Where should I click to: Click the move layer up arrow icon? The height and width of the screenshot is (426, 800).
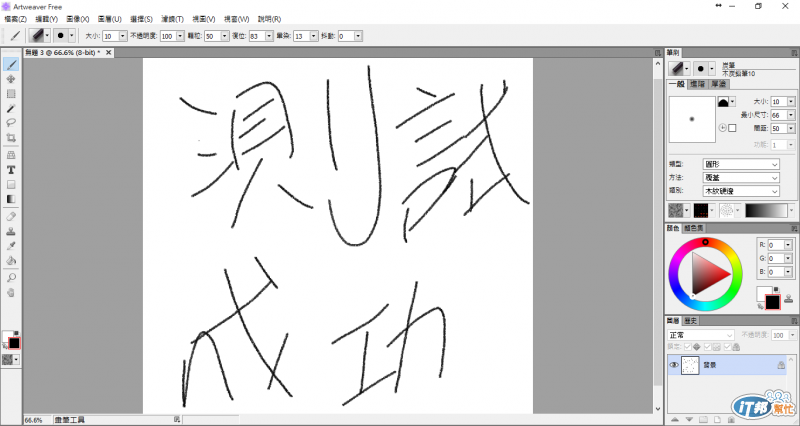tap(674, 419)
